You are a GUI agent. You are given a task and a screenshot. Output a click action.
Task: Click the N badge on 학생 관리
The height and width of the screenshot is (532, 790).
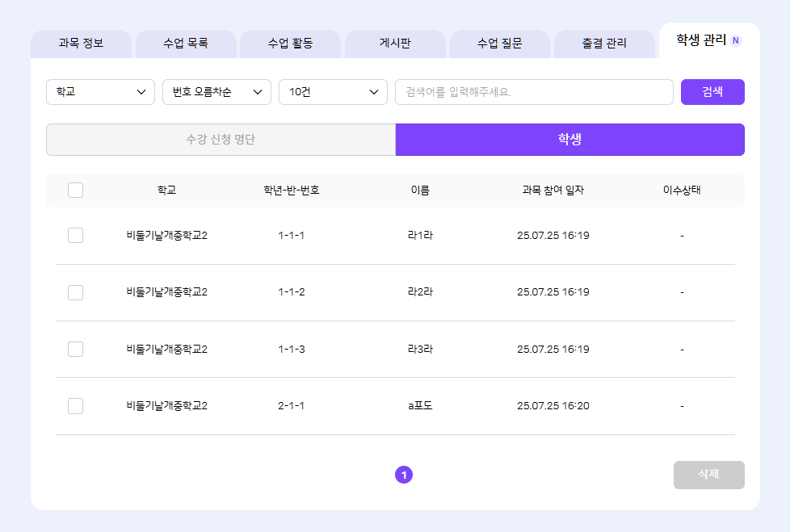pyautogui.click(x=736, y=40)
